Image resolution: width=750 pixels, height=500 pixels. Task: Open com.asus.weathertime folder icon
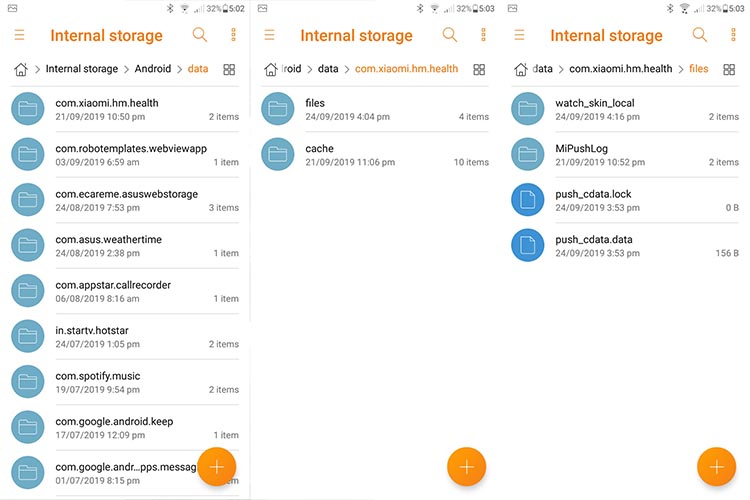pos(28,245)
